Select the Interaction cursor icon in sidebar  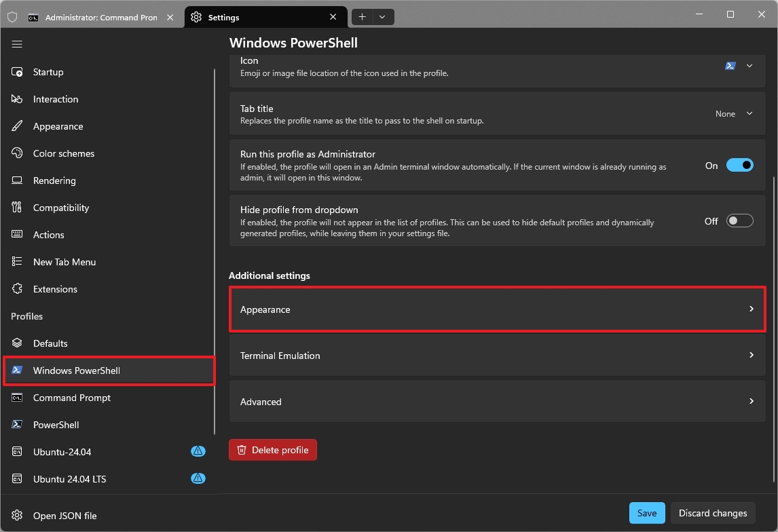tap(18, 99)
